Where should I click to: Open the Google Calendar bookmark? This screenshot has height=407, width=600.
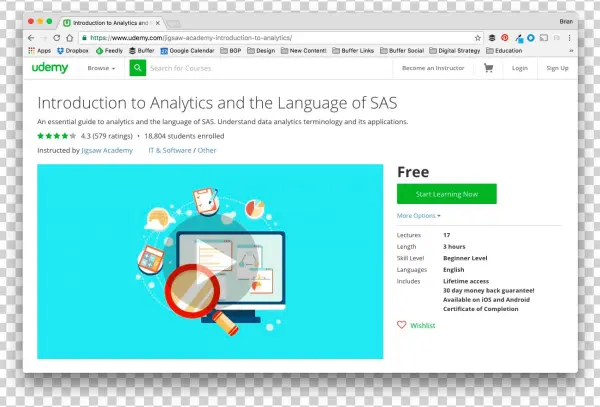pos(187,50)
